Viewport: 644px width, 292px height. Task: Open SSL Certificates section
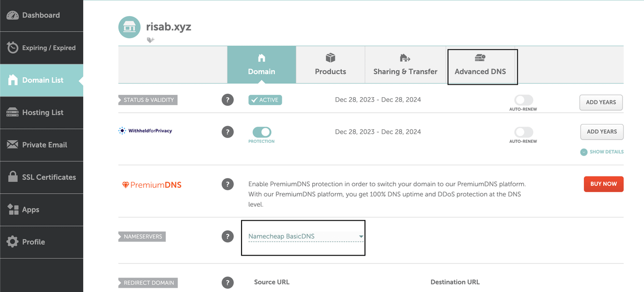41,177
